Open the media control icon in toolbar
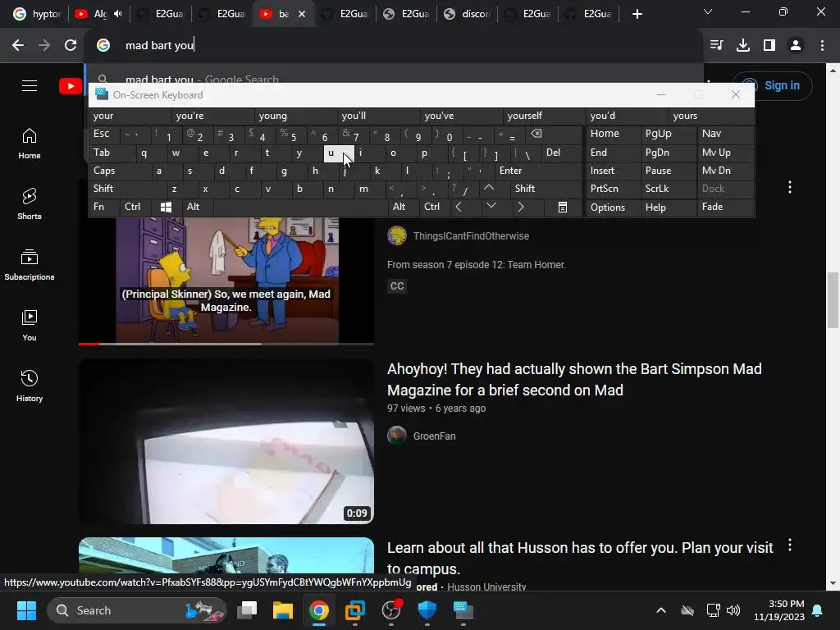 tap(716, 46)
